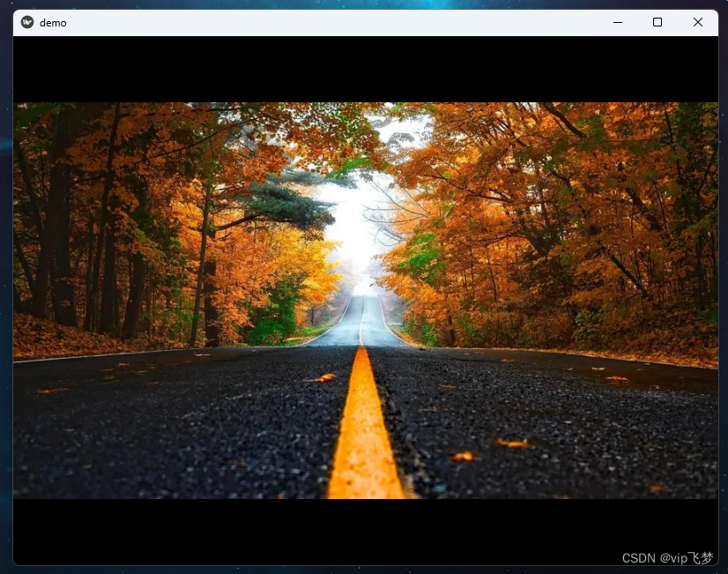Click the 'demo' window title text
728x574 pixels.
pos(53,23)
